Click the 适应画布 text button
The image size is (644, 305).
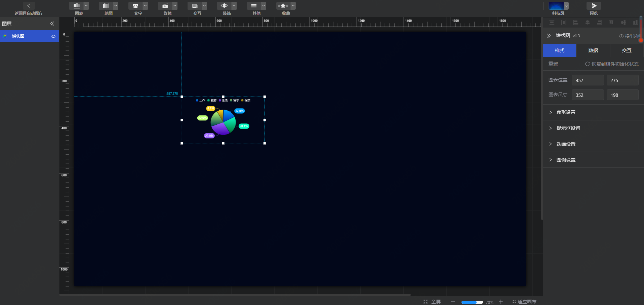point(527,302)
